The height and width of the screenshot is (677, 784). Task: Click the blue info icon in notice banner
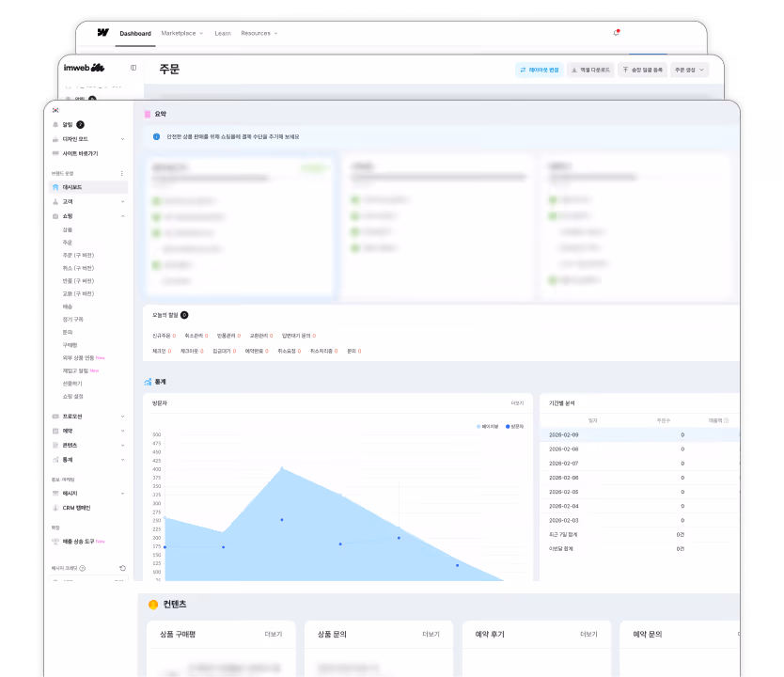156,136
